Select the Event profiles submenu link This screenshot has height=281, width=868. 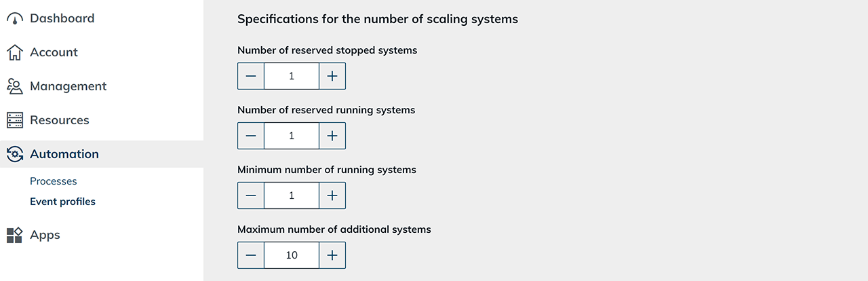62,202
